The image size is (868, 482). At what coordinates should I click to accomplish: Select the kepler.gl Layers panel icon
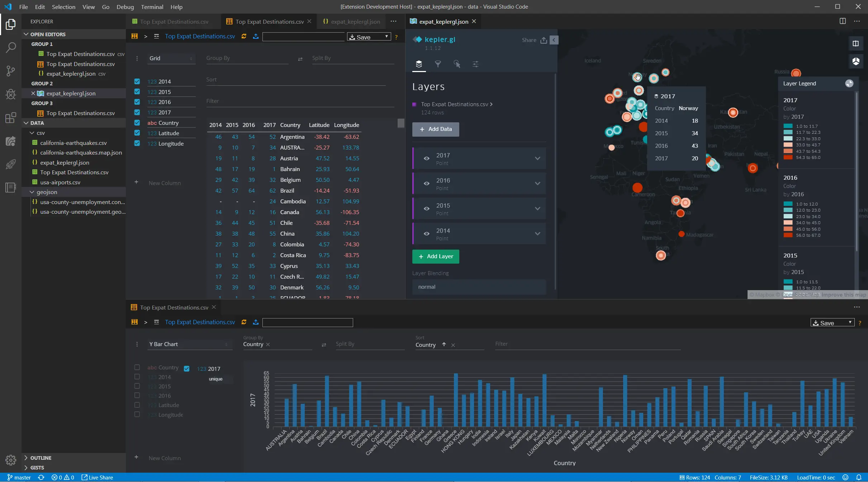pyautogui.click(x=419, y=64)
